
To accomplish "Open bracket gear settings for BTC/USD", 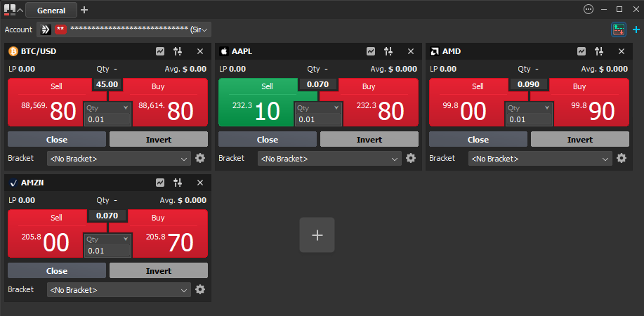I will click(x=199, y=158).
